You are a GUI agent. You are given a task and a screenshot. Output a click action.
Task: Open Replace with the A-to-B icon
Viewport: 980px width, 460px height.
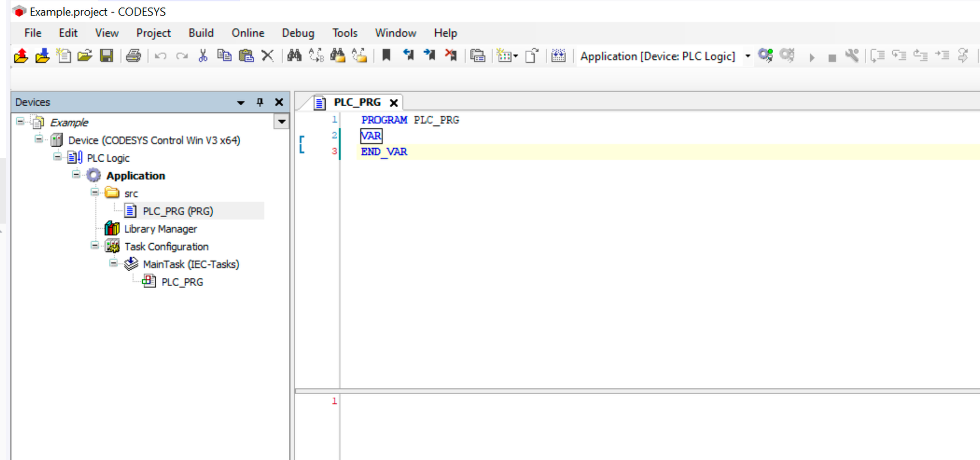click(x=316, y=56)
